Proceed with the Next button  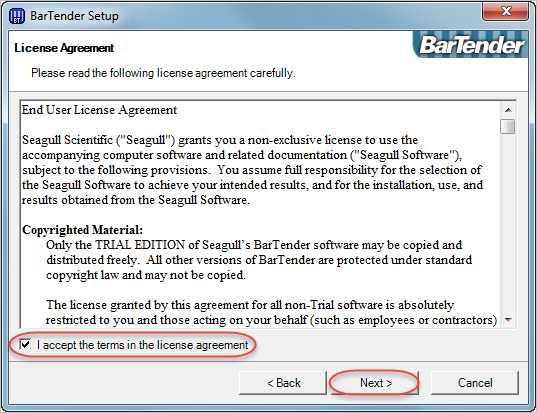point(375,383)
